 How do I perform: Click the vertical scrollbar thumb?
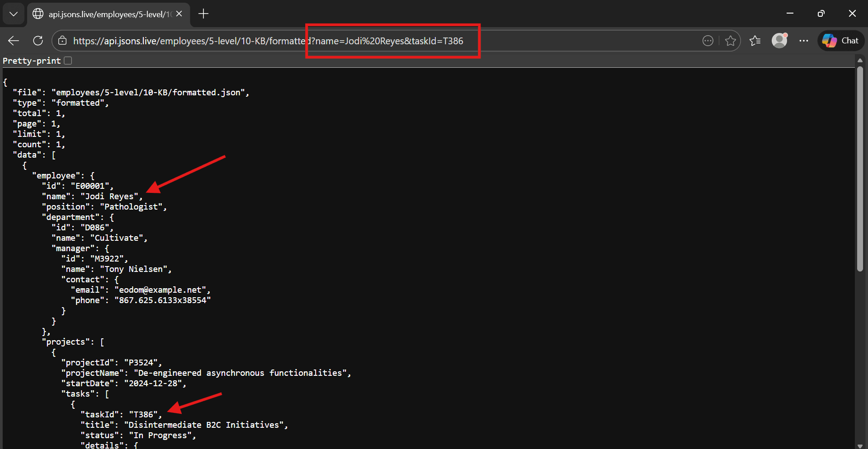[860, 169]
